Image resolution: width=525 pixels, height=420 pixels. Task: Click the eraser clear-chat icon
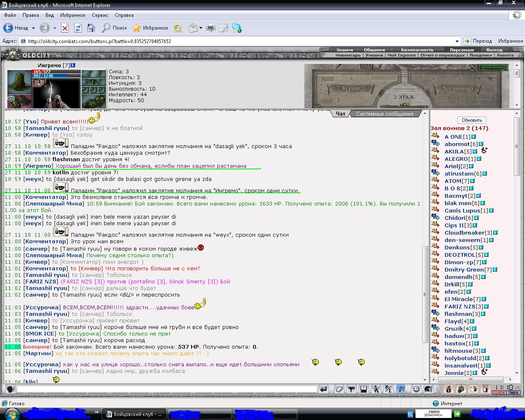339,389
